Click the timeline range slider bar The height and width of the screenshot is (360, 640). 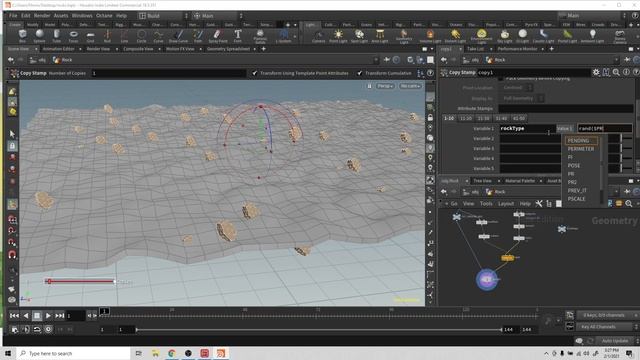(x=319, y=329)
